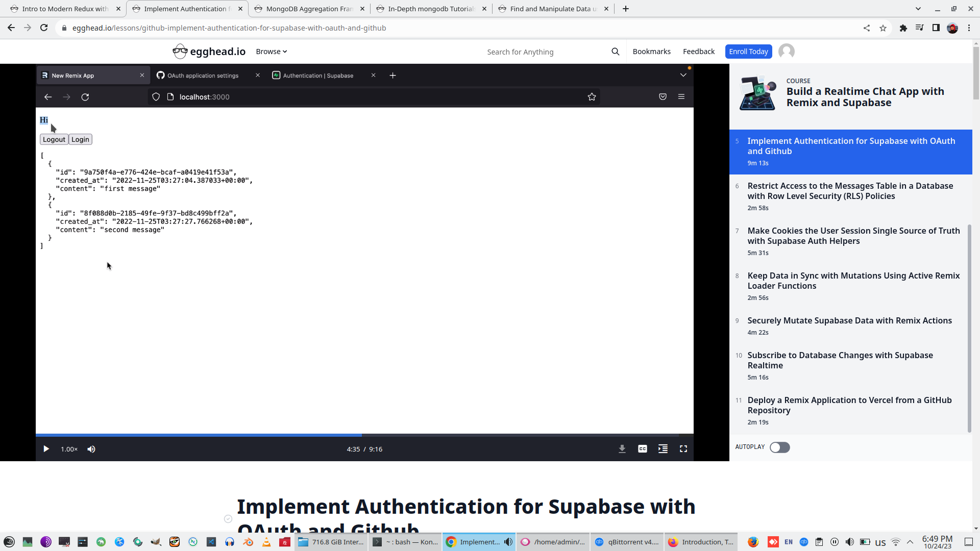Switch to MongoDB Aggregation Framework tab

(x=309, y=9)
